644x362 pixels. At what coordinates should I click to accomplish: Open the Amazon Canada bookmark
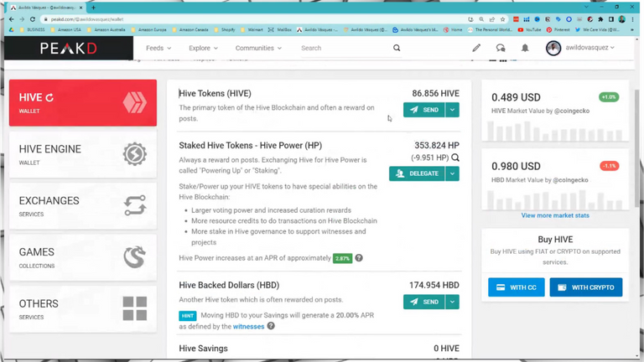pyautogui.click(x=190, y=30)
